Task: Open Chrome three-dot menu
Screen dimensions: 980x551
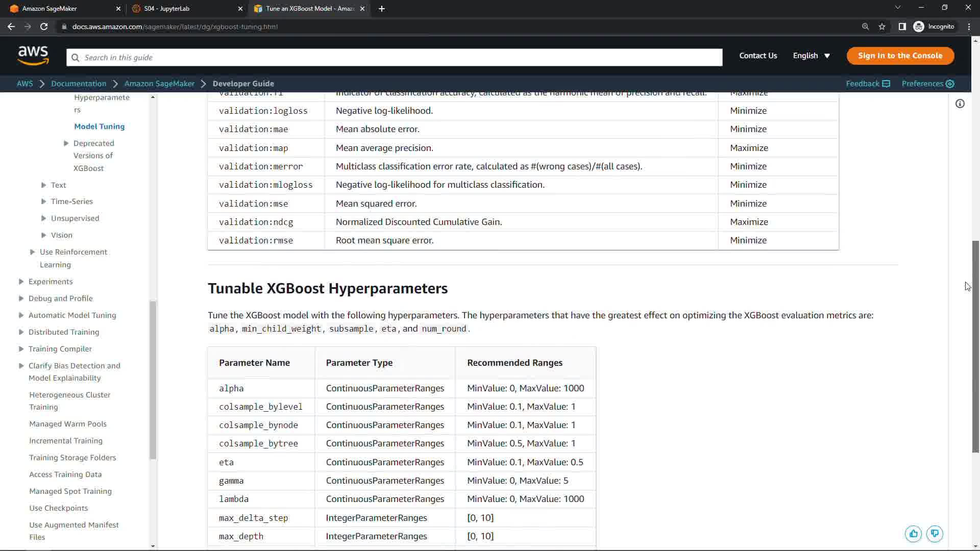Action: (x=969, y=27)
